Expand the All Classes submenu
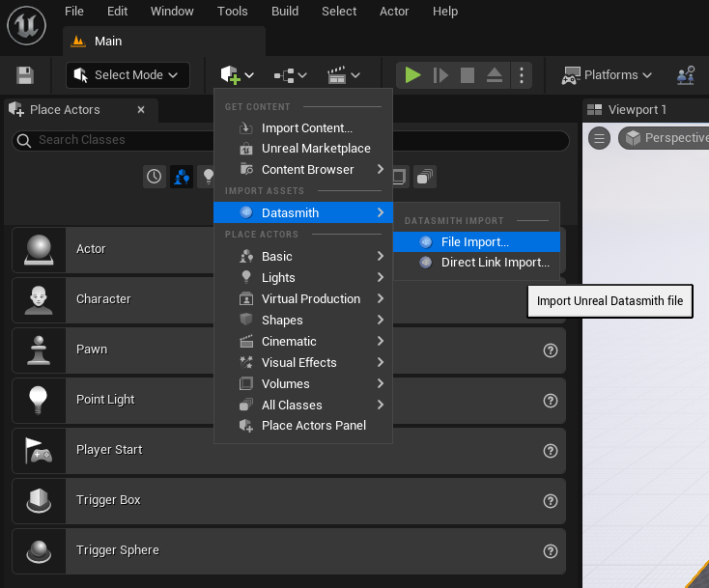The width and height of the screenshot is (709, 588). pos(303,406)
